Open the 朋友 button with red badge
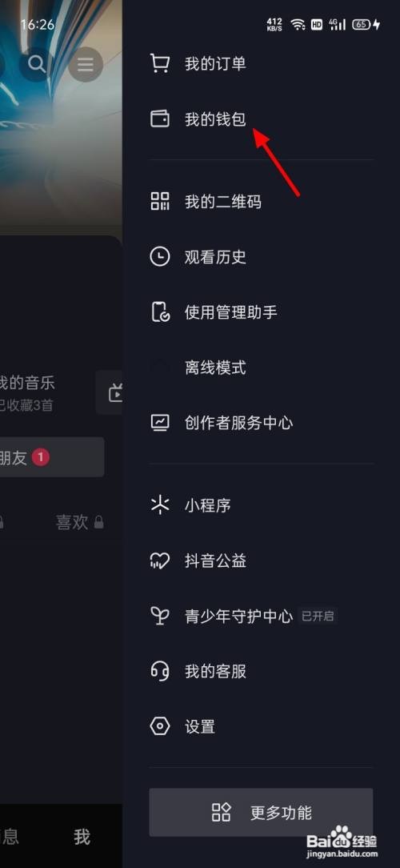Viewport: 400px width, 868px height. (x=52, y=457)
